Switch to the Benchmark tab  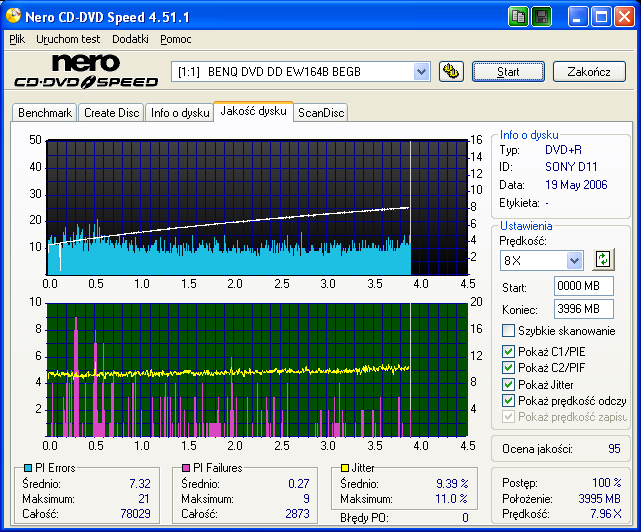(45, 113)
